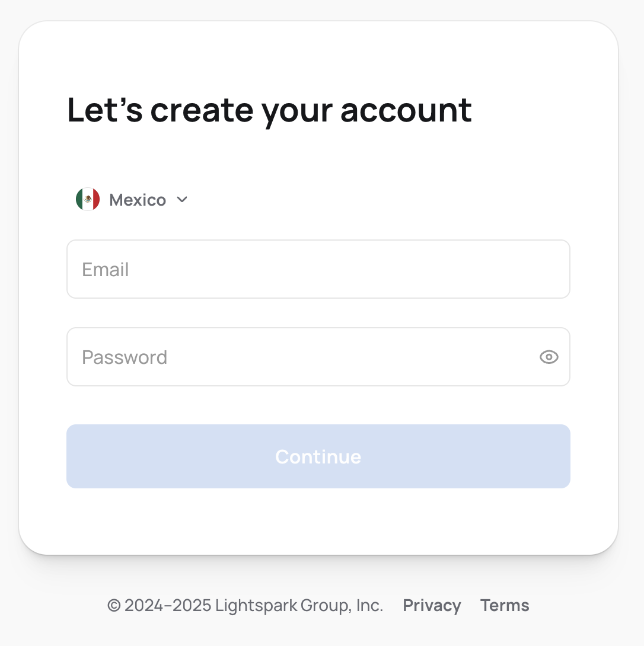Screen dimensions: 644x646
Task: Focus the Password input field
Action: pos(302,357)
